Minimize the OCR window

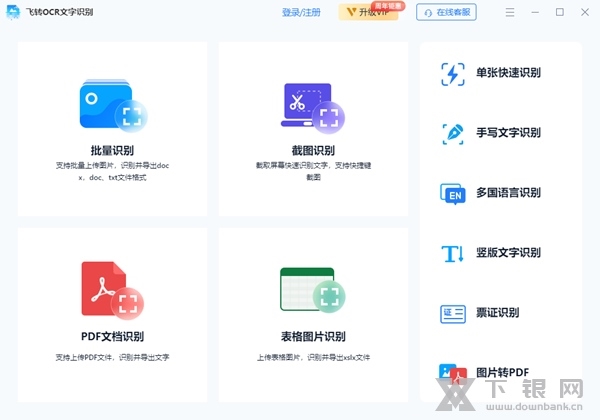click(x=535, y=12)
